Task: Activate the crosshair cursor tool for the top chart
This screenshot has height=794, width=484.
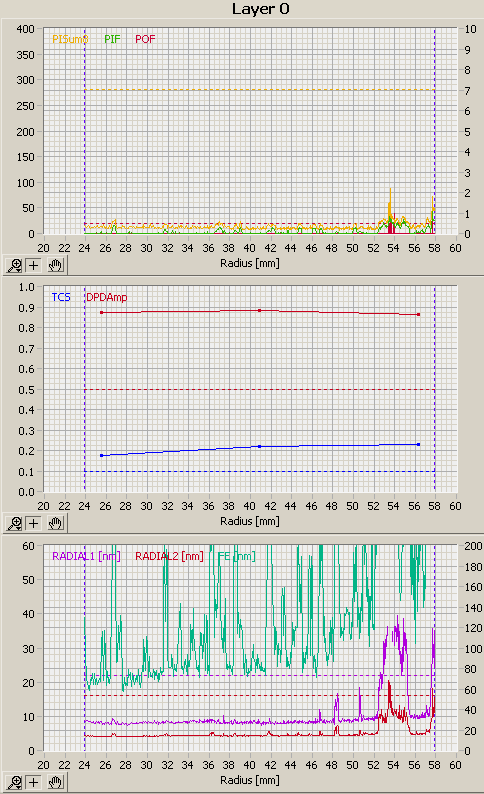Action: 34,265
